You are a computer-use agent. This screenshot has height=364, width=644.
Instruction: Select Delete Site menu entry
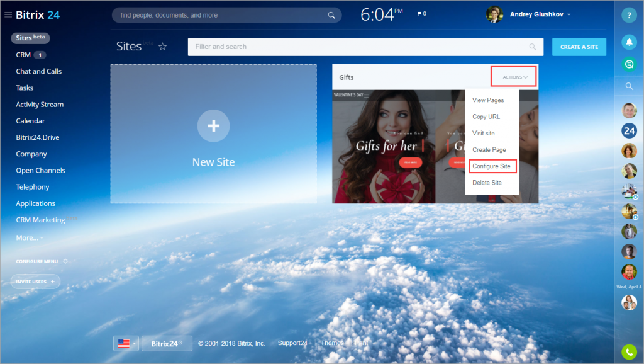[487, 183]
